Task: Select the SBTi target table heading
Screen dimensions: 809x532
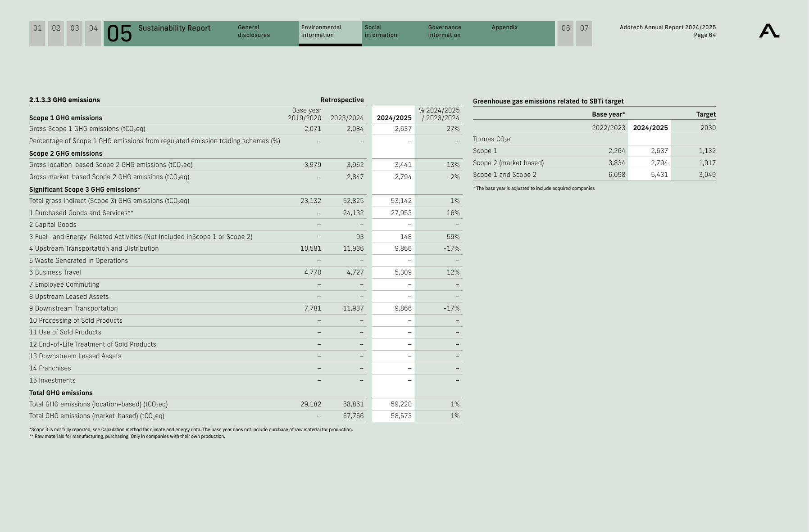Action: [x=548, y=101]
